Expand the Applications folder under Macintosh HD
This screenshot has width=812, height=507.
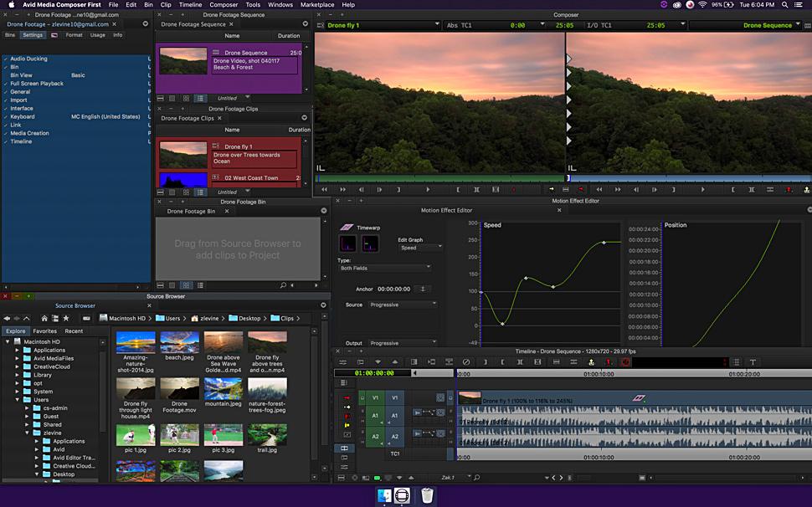17,351
